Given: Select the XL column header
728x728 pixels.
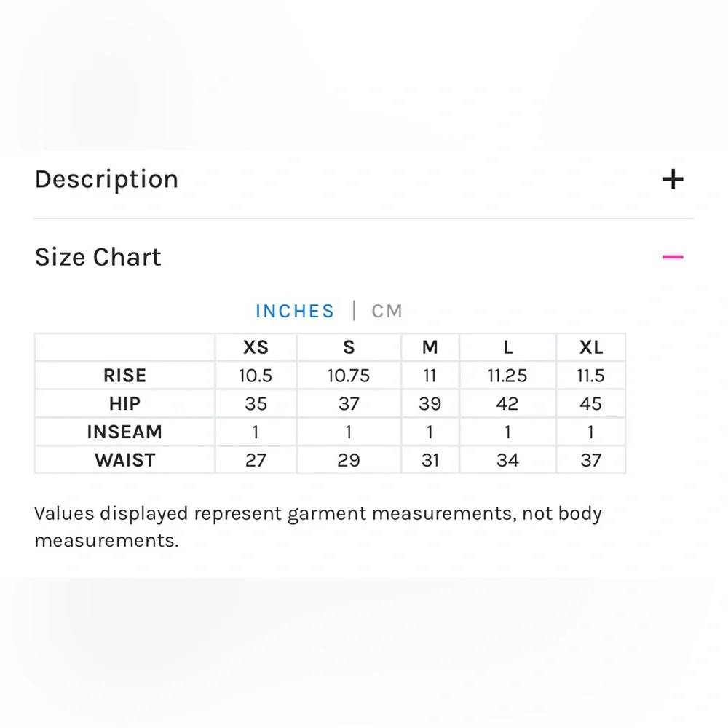Looking at the screenshot, I should tap(591, 347).
